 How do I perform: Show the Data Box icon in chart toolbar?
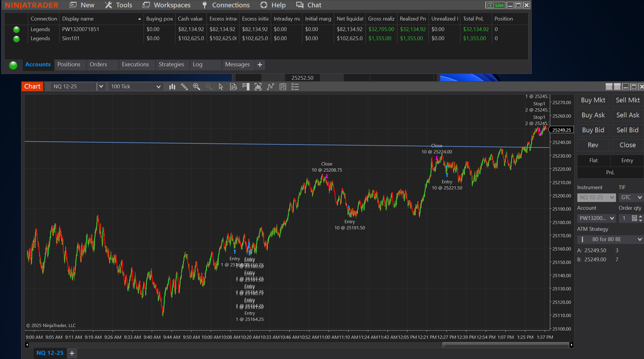pyautogui.click(x=233, y=86)
